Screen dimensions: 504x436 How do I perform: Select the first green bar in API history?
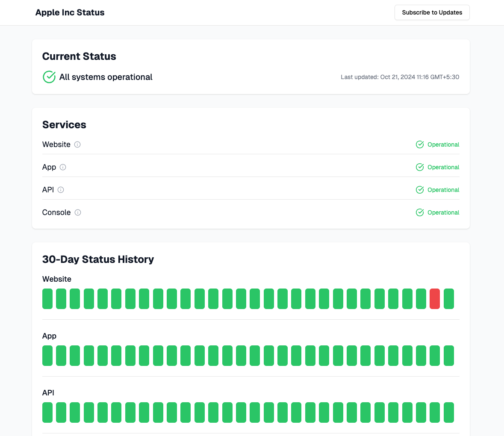coord(47,412)
